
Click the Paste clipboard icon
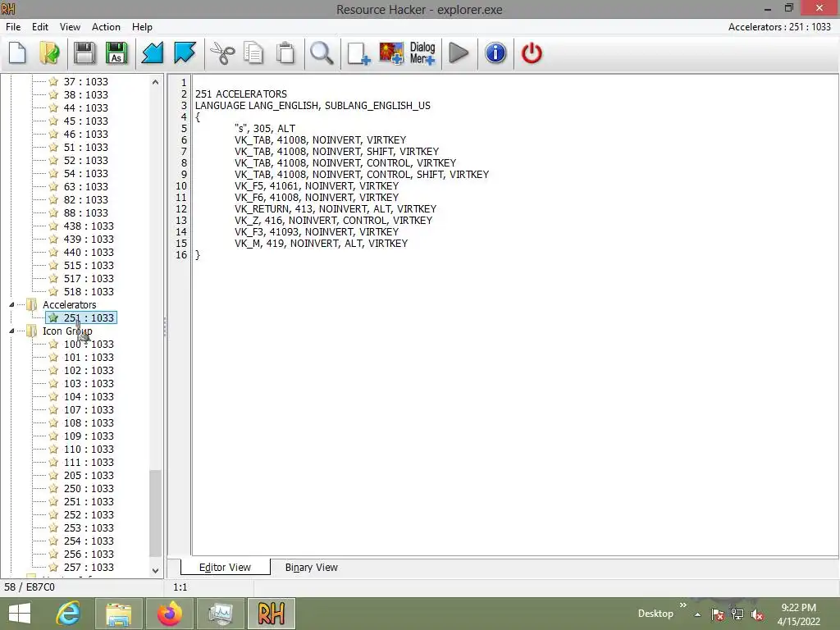click(285, 53)
